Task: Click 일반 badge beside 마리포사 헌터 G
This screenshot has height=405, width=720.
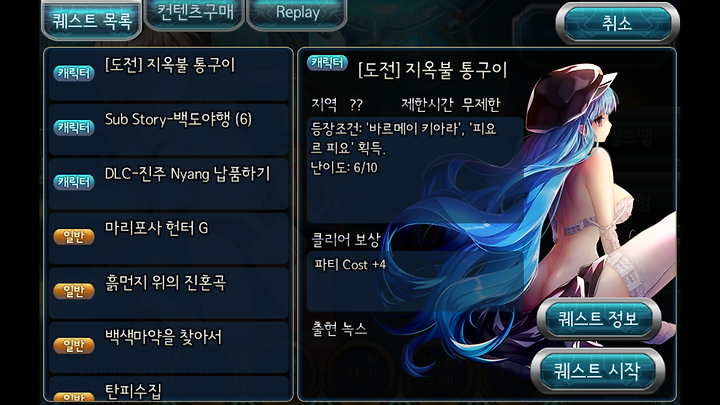Action: pyautogui.click(x=73, y=236)
